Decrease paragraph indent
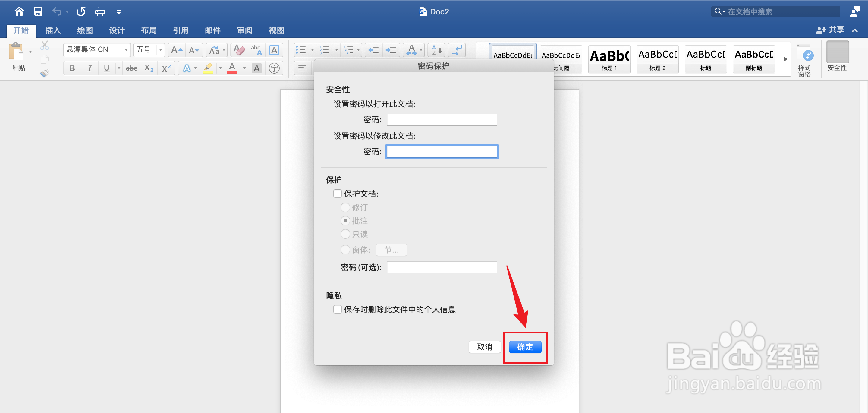 373,50
